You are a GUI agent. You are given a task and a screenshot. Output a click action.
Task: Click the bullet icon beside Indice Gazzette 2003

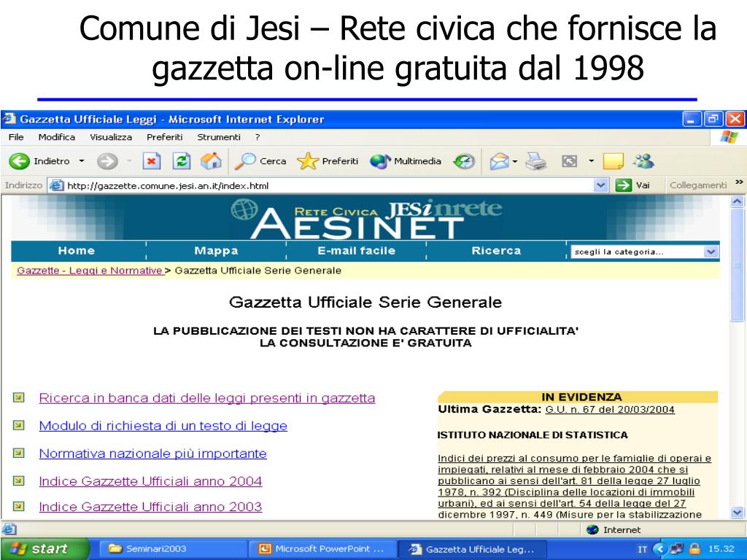click(18, 506)
